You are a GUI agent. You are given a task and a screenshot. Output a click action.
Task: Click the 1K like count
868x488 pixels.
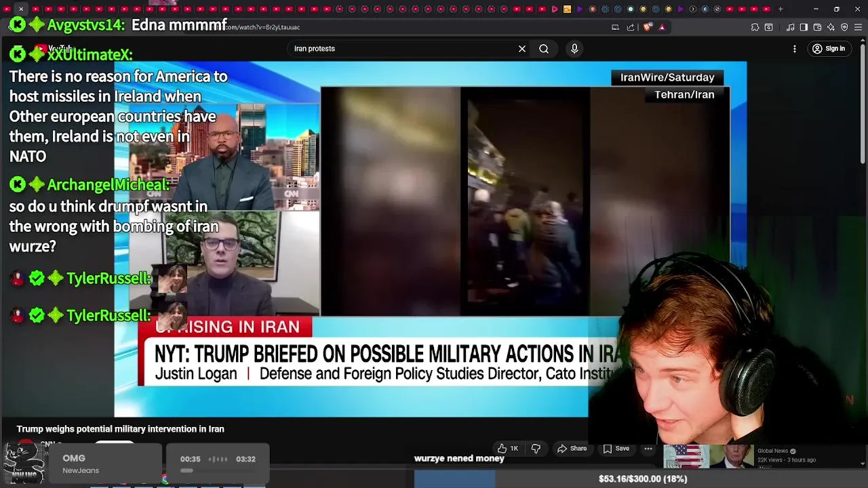tap(514, 449)
